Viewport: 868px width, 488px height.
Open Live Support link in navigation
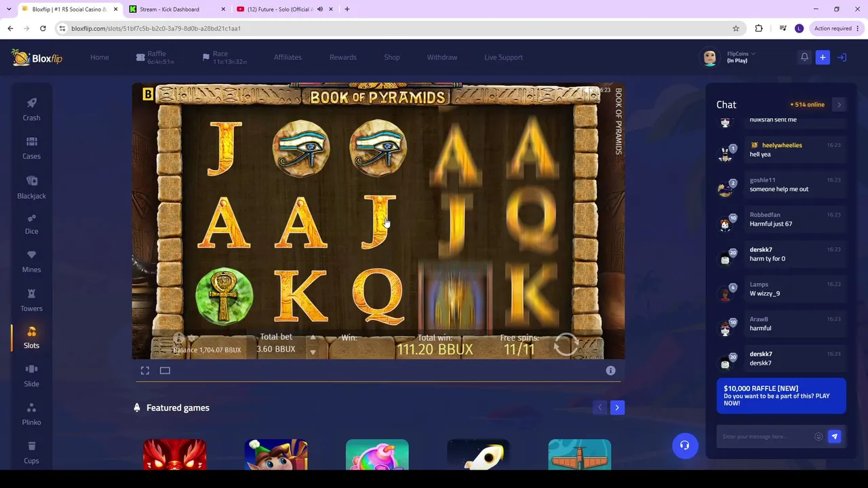503,58
